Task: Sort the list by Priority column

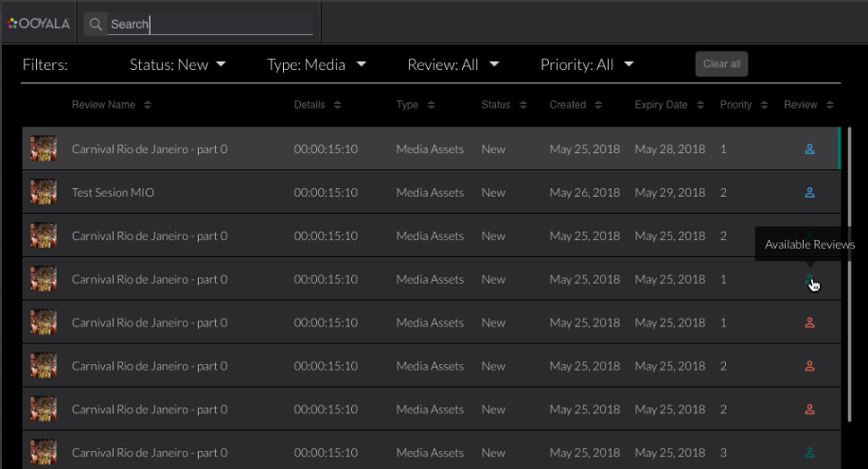Action: click(735, 105)
